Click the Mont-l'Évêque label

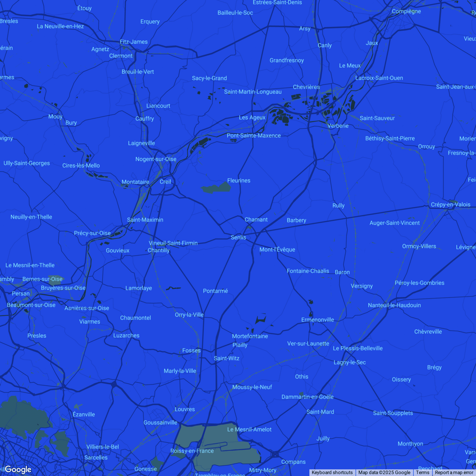277,249
